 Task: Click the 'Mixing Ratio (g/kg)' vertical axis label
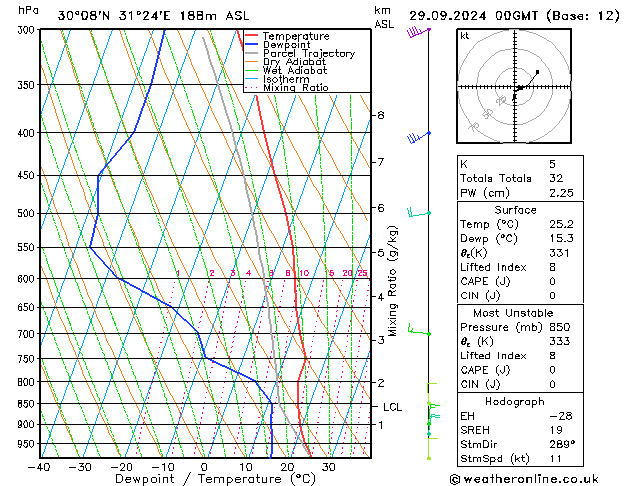click(392, 281)
